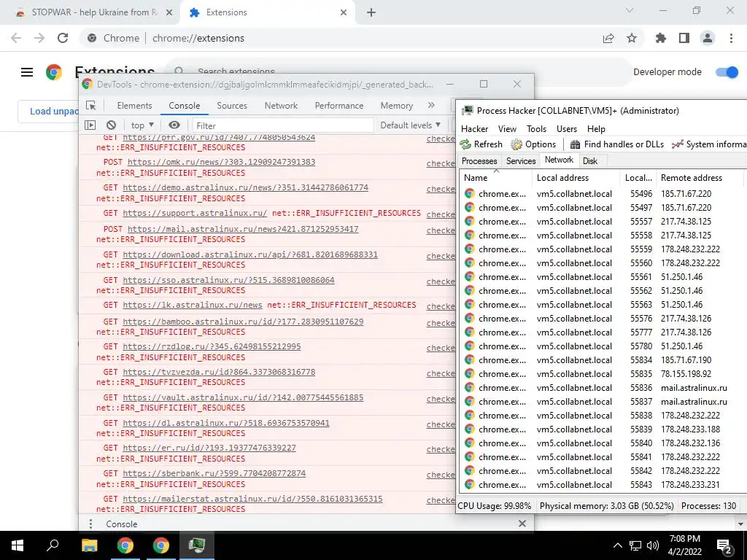The image size is (747, 560).
Task: Open System information in Process Hacker
Action: pos(709,144)
